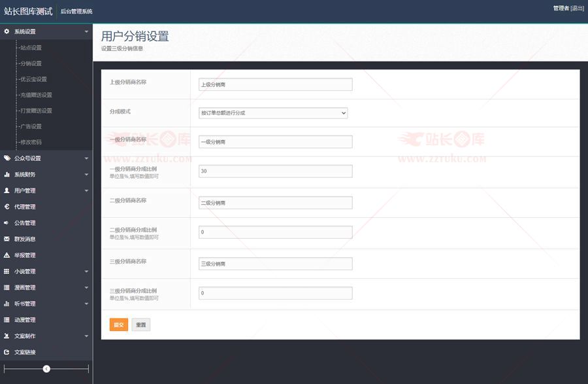Collapse the 系统设置 menu using its arrow
588x384 pixels.
86,31
